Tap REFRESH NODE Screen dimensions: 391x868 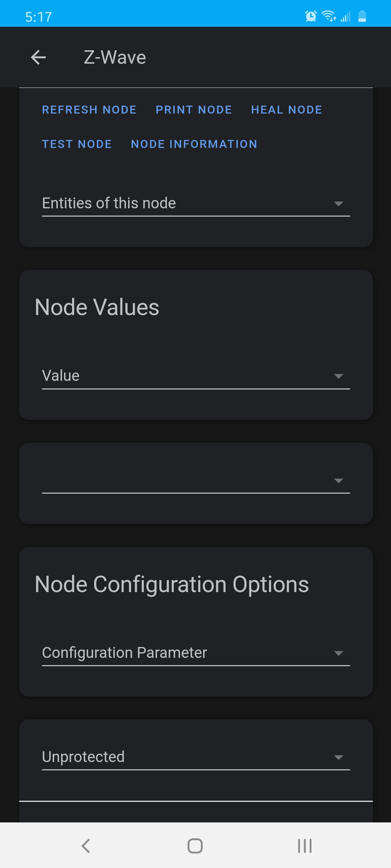[89, 110]
